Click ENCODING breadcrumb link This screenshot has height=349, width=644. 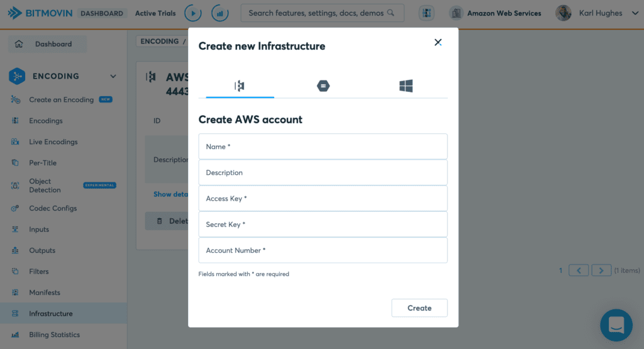coord(159,41)
